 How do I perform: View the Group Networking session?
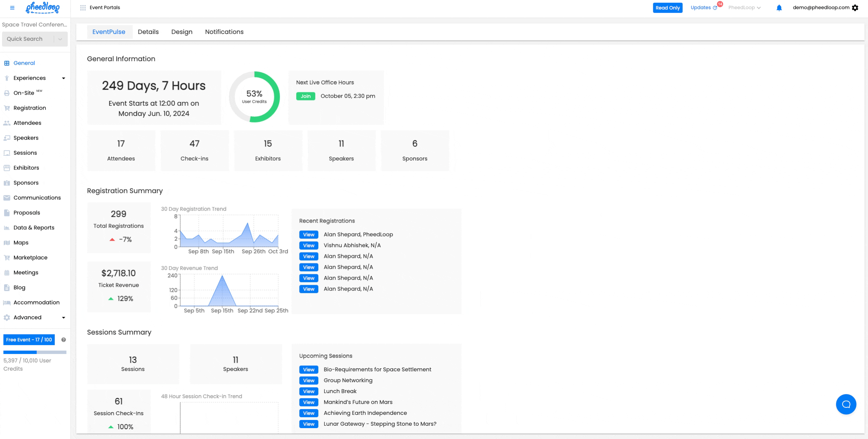point(308,380)
